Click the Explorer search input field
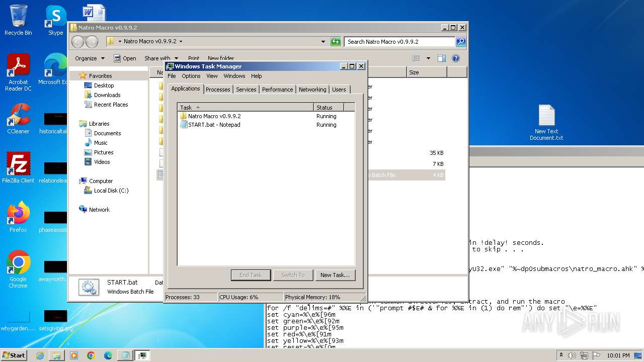Screen dimensions: 644x362 tap(400, 42)
